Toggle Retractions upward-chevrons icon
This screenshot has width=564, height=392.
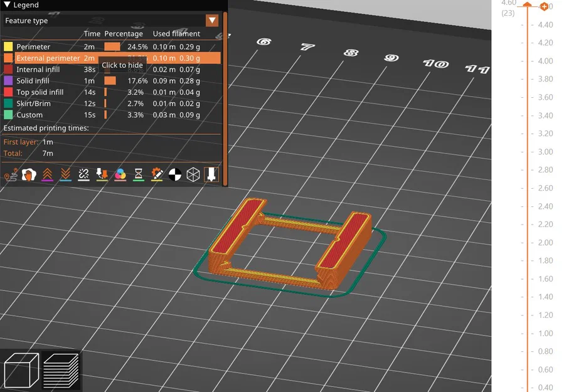(47, 175)
